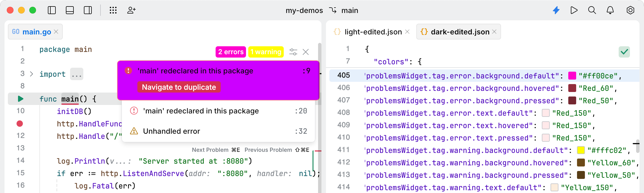Expand the folded import block
Screen dimensions: 644x193
[32, 74]
